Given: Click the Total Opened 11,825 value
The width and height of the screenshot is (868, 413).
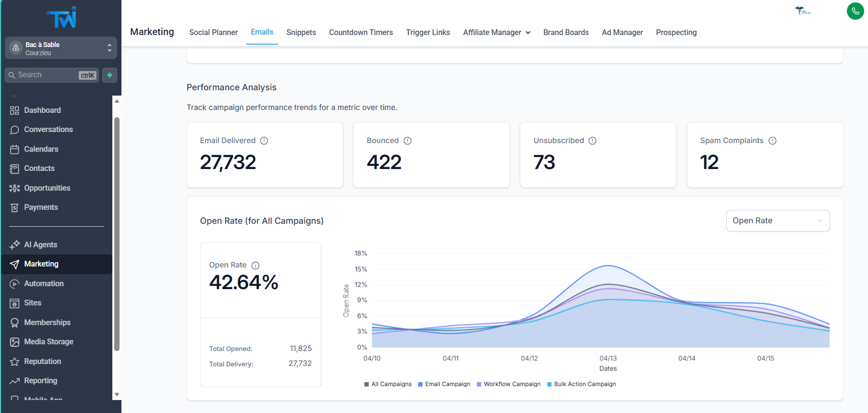Looking at the screenshot, I should 301,349.
